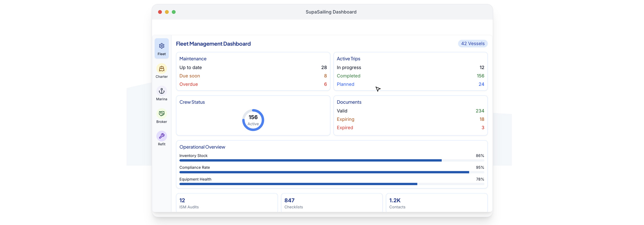Click the green maximize window dot
Viewport: 644px width, 225px height.
pyautogui.click(x=174, y=12)
